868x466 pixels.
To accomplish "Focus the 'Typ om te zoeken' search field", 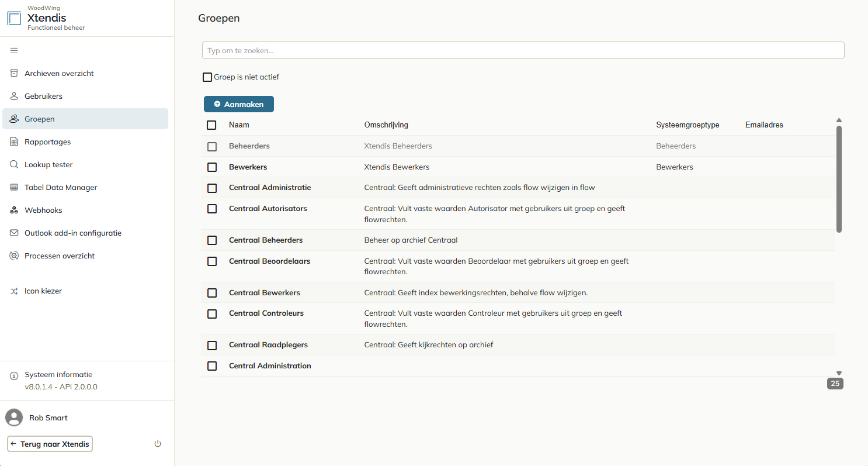I will tap(523, 50).
